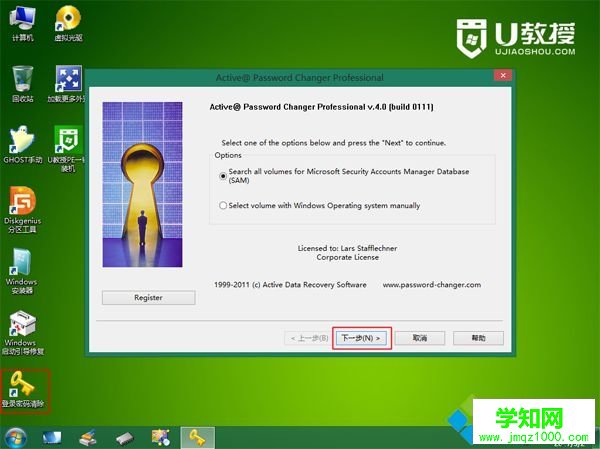Open the 虚拟光驱 desktop icon
The width and height of the screenshot is (600, 449).
click(68, 23)
